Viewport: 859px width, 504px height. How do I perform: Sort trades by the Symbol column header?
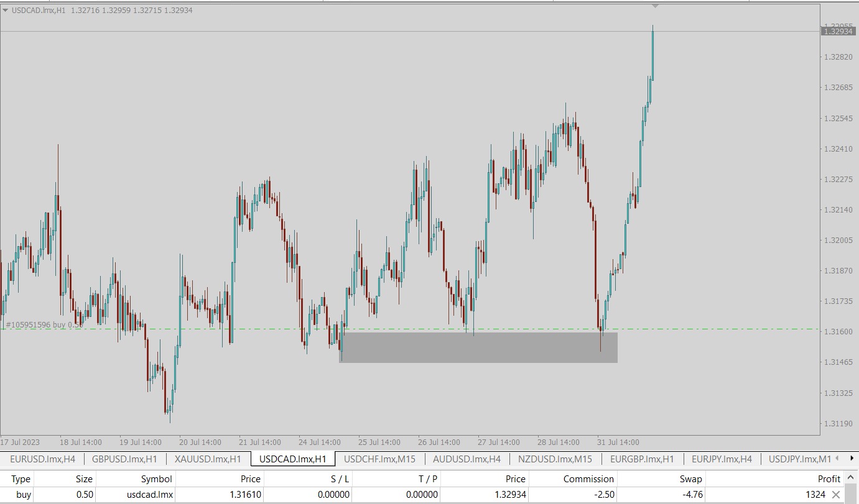click(x=156, y=479)
